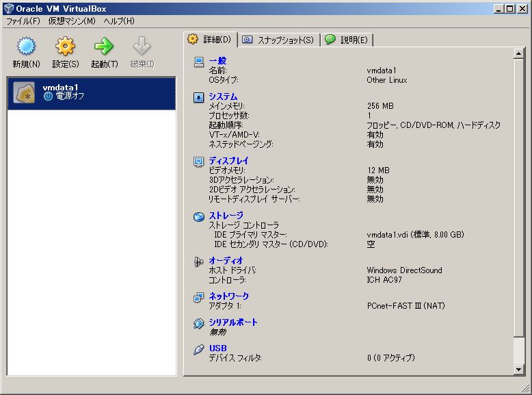This screenshot has width=532, height=395.
Task: Switch to the 詳細(D) tab
Action: pos(210,40)
